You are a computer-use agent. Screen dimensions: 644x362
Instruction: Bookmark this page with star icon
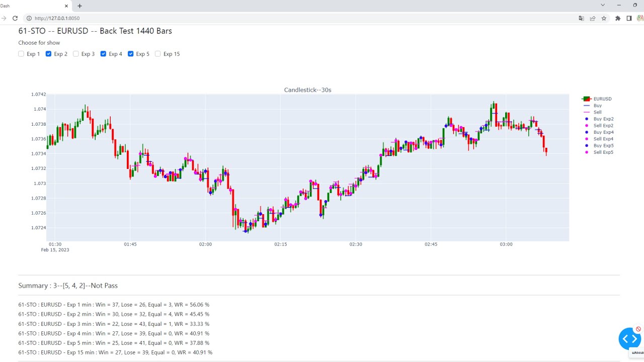604,18
